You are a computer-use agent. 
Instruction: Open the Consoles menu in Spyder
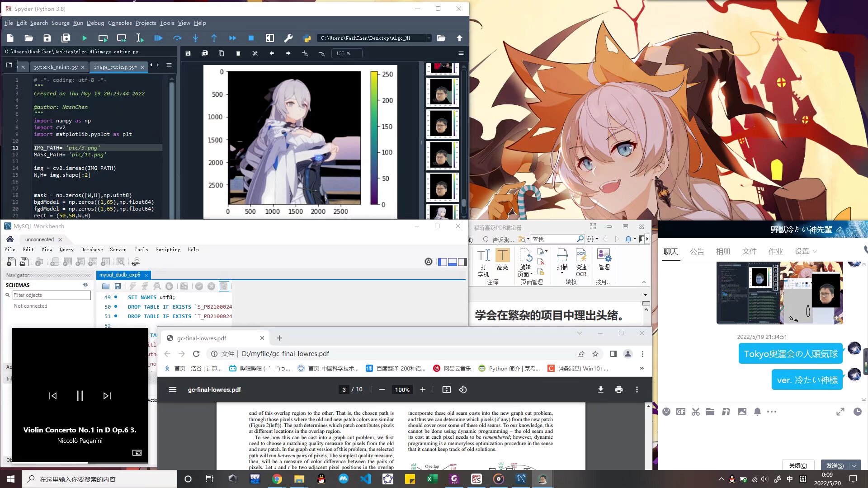click(120, 23)
